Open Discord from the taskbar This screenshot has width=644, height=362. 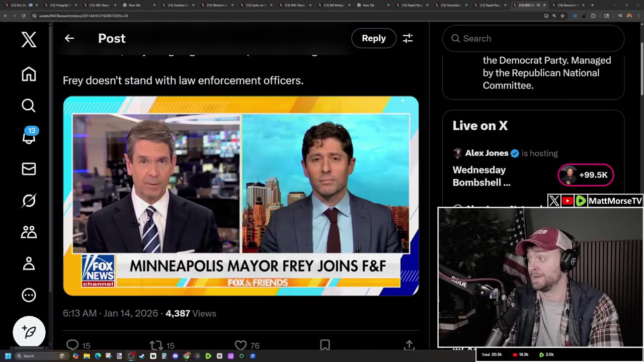[x=175, y=356]
